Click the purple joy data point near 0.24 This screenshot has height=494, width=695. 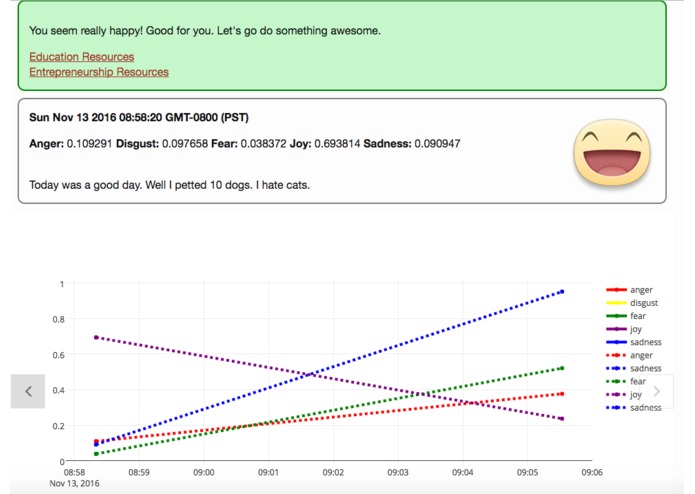[x=562, y=419]
